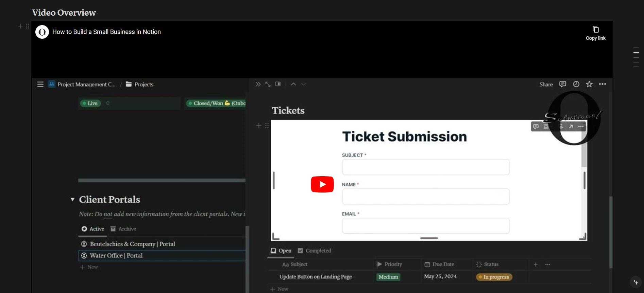Open 'How to Build a Small Business in Notion' title
Screen dimensions: 644x293
point(106,32)
